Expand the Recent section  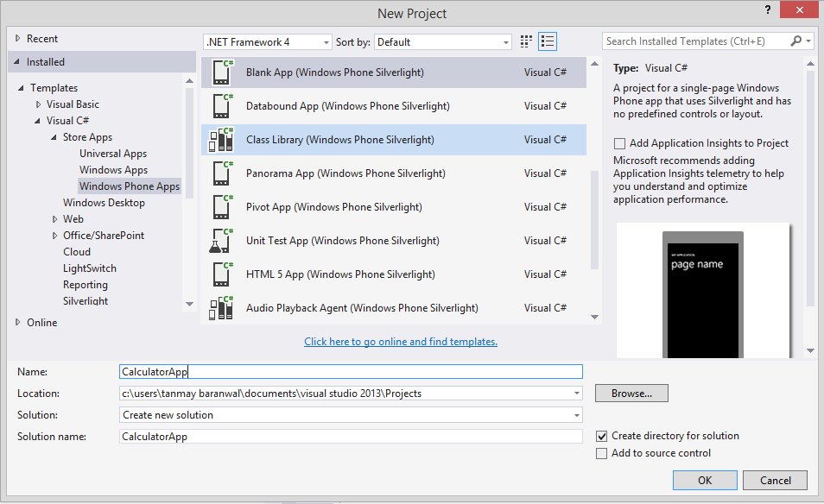(18, 38)
